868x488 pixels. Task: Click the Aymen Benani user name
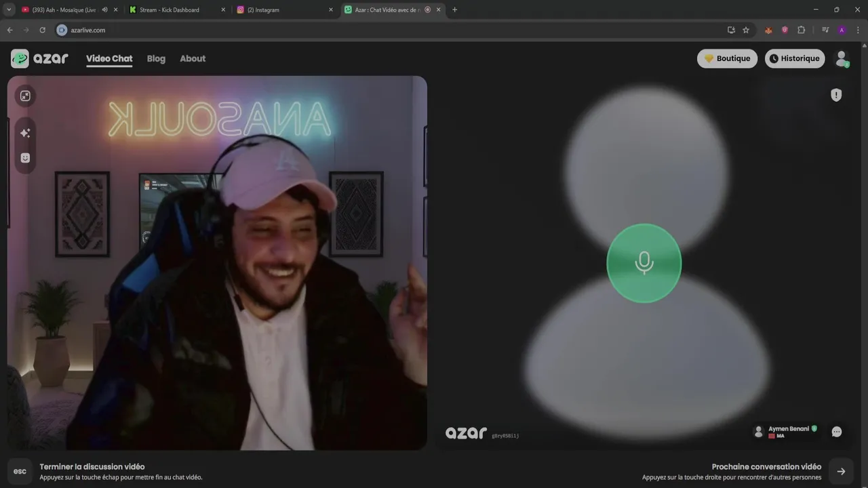(789, 429)
